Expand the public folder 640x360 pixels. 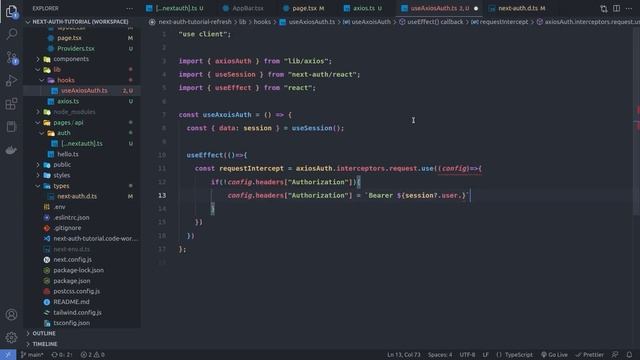[82, 165]
